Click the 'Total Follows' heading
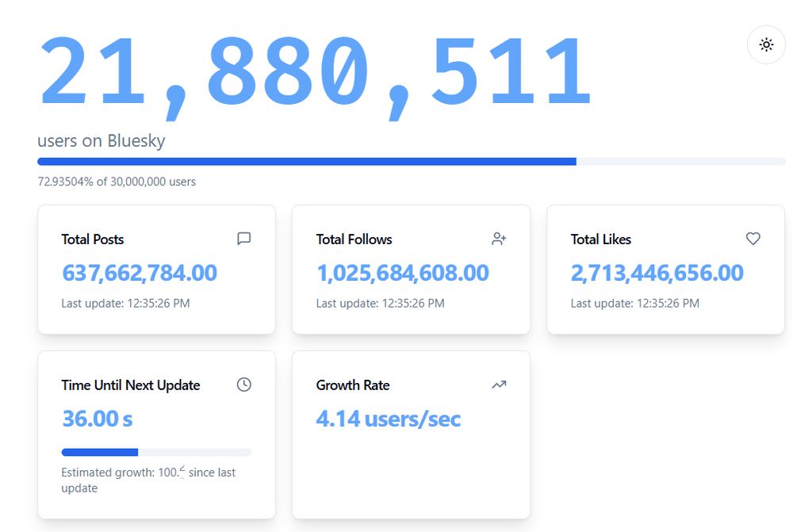 pyautogui.click(x=354, y=239)
